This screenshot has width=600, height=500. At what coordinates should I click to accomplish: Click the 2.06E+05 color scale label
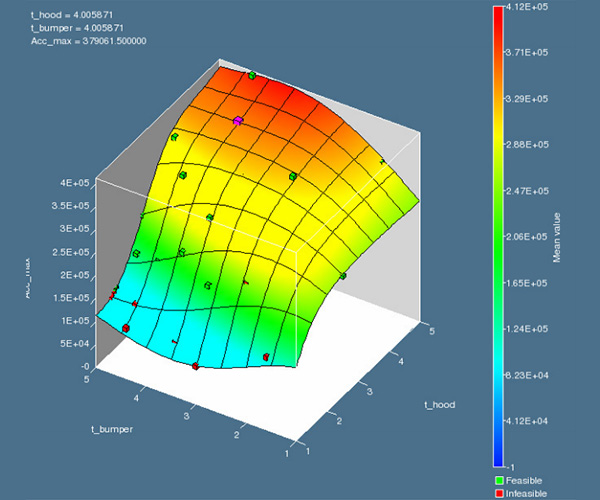pos(534,237)
